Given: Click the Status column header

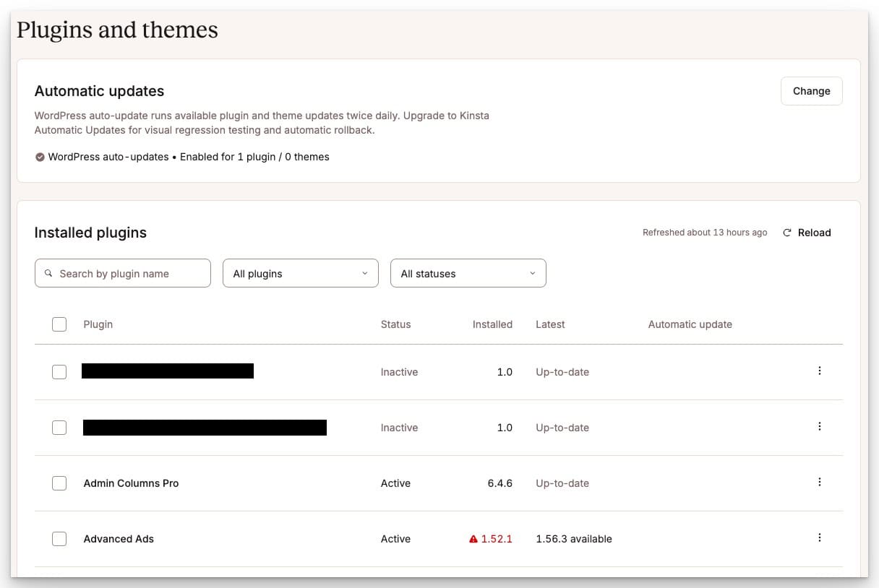Looking at the screenshot, I should click(395, 324).
